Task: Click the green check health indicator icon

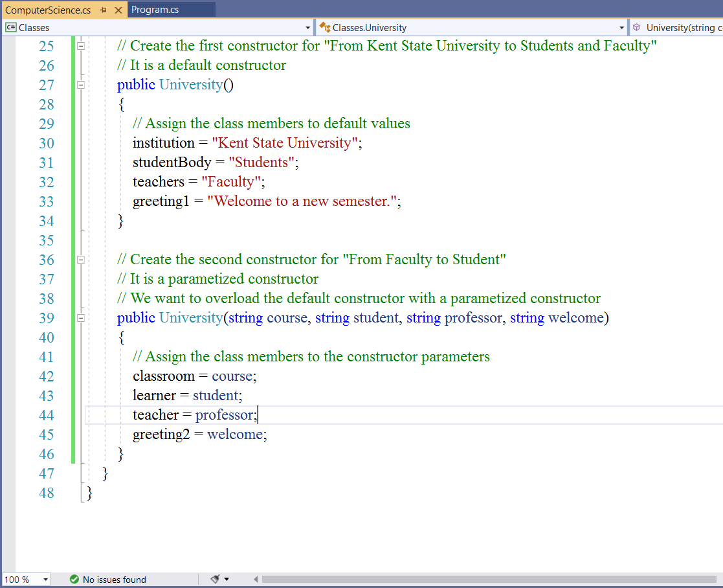Action: (x=74, y=580)
